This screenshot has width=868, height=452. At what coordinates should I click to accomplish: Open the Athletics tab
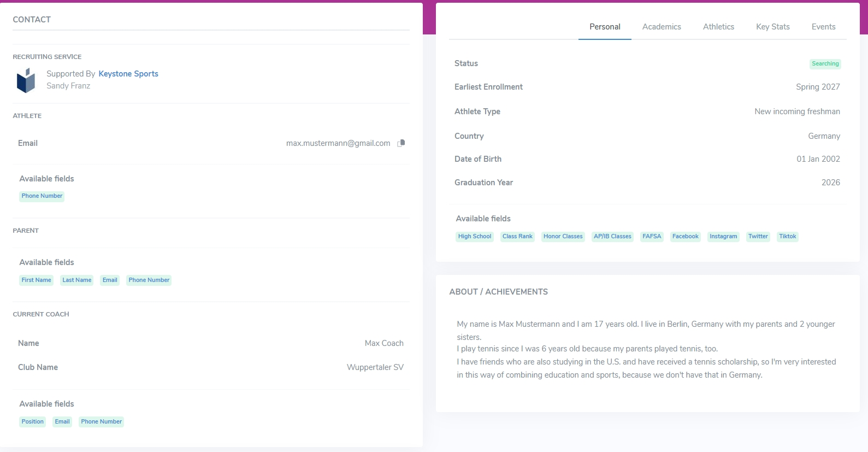(x=718, y=27)
